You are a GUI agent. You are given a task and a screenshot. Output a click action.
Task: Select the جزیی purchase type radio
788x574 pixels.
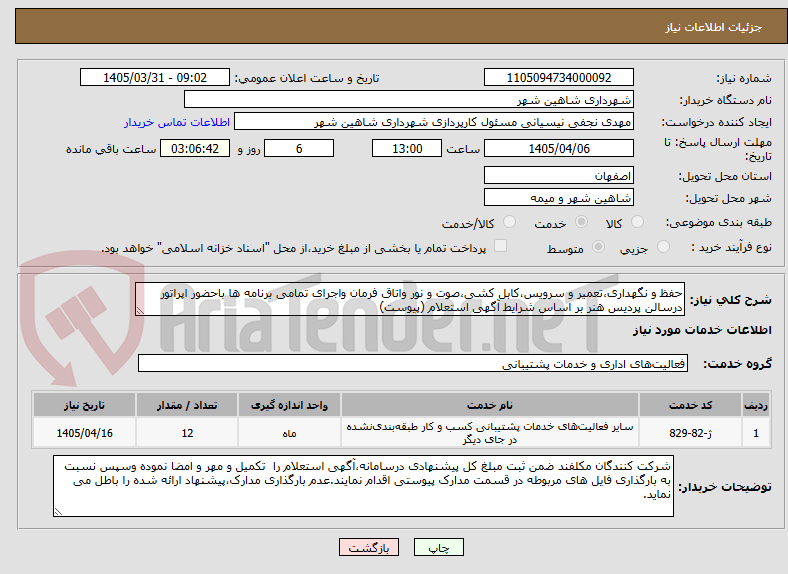click(663, 246)
